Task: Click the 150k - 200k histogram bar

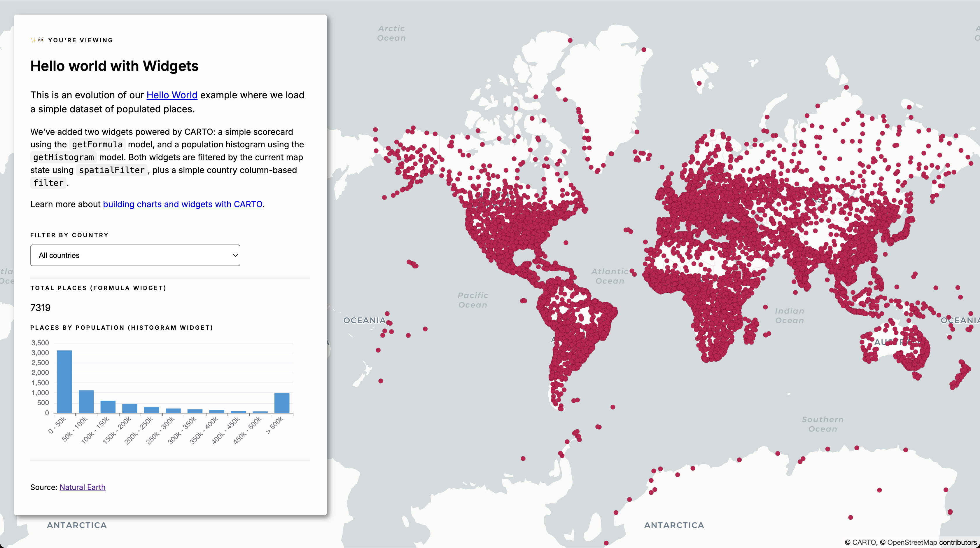Action: (x=130, y=408)
